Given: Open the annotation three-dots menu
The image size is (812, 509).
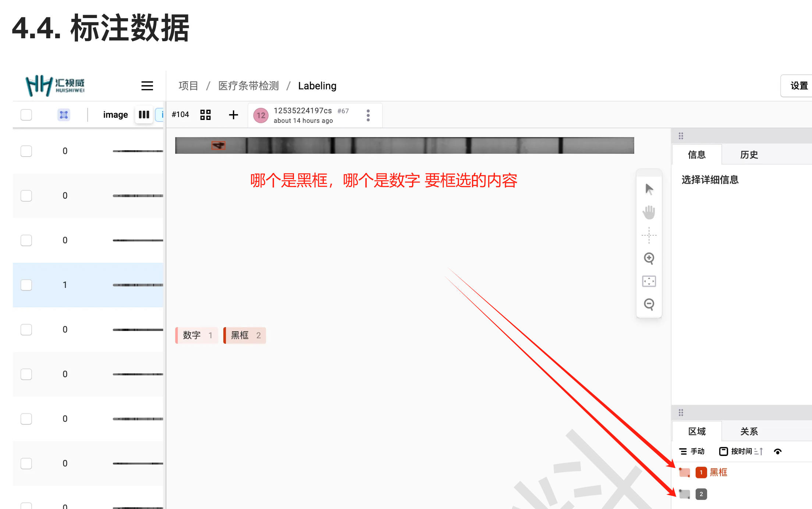Looking at the screenshot, I should [x=368, y=115].
